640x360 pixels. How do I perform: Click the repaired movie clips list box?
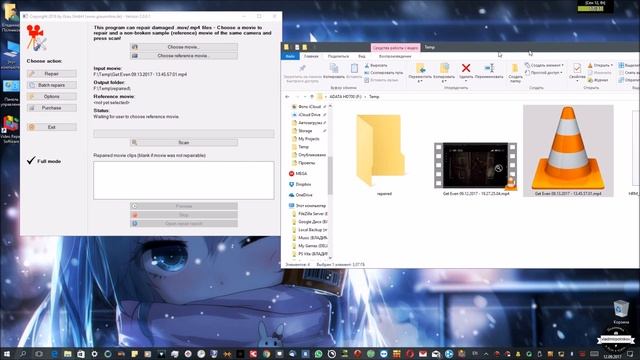[184, 180]
